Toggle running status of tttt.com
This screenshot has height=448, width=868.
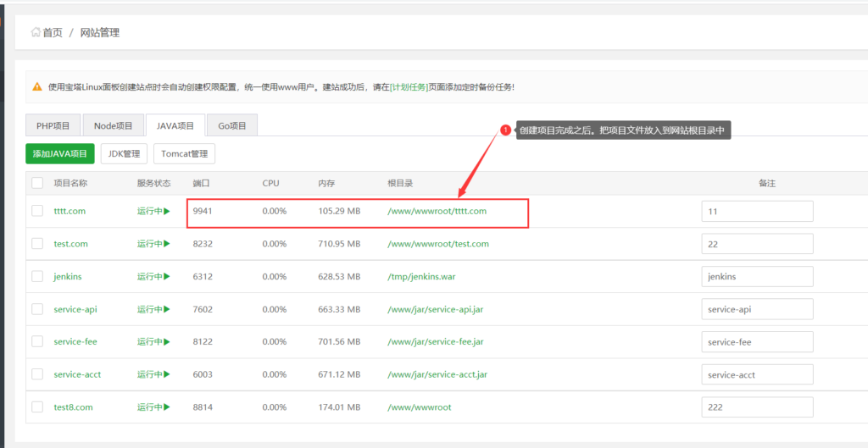[x=153, y=211]
